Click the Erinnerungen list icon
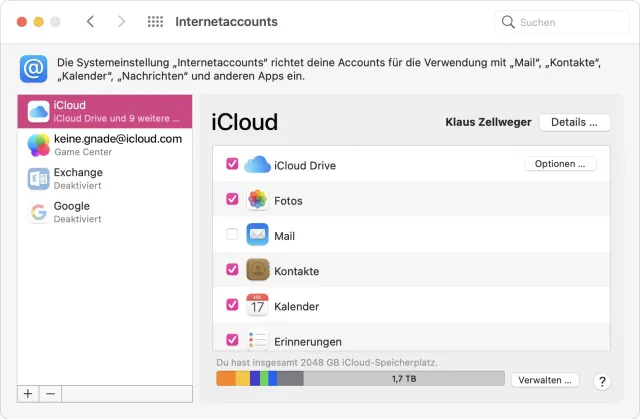The height and width of the screenshot is (419, 640). (x=257, y=340)
